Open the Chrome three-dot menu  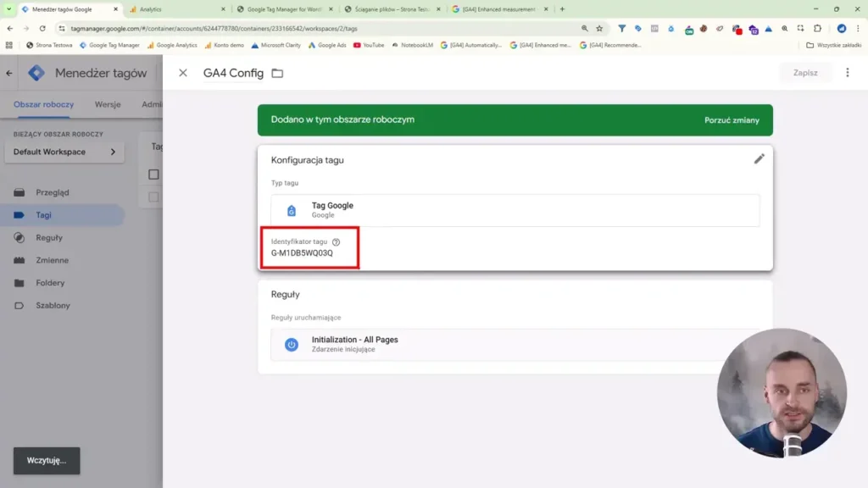(x=858, y=28)
